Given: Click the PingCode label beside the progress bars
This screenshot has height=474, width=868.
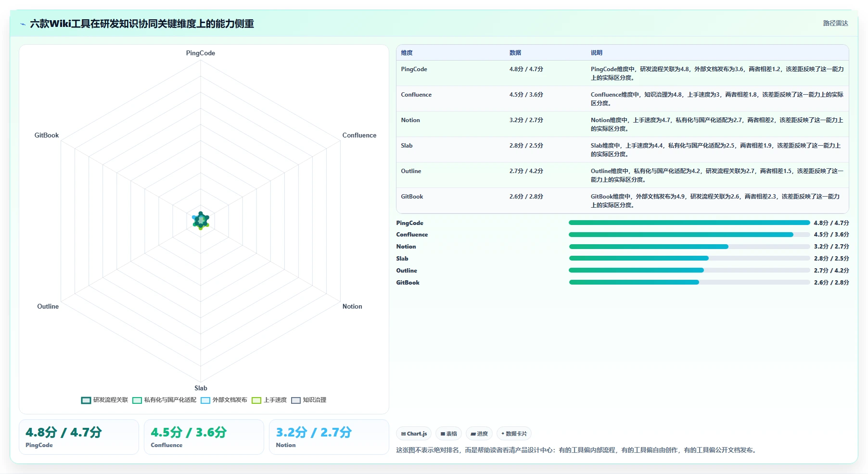Looking at the screenshot, I should [x=409, y=223].
